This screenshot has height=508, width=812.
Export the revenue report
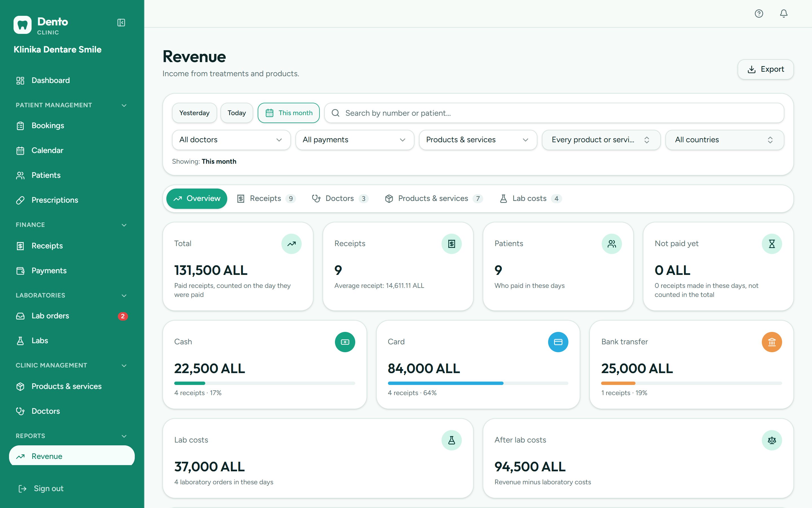[765, 69]
